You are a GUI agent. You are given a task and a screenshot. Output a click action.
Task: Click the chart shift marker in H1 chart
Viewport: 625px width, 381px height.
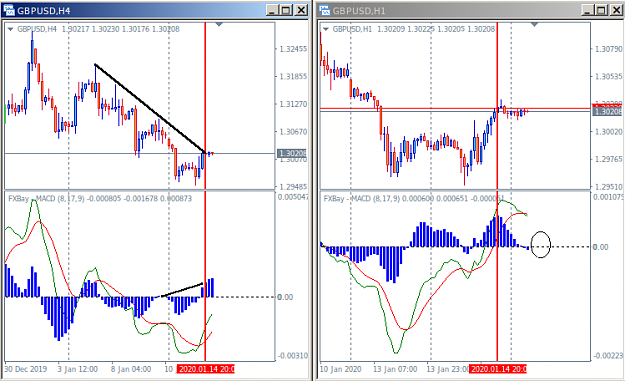tap(534, 25)
